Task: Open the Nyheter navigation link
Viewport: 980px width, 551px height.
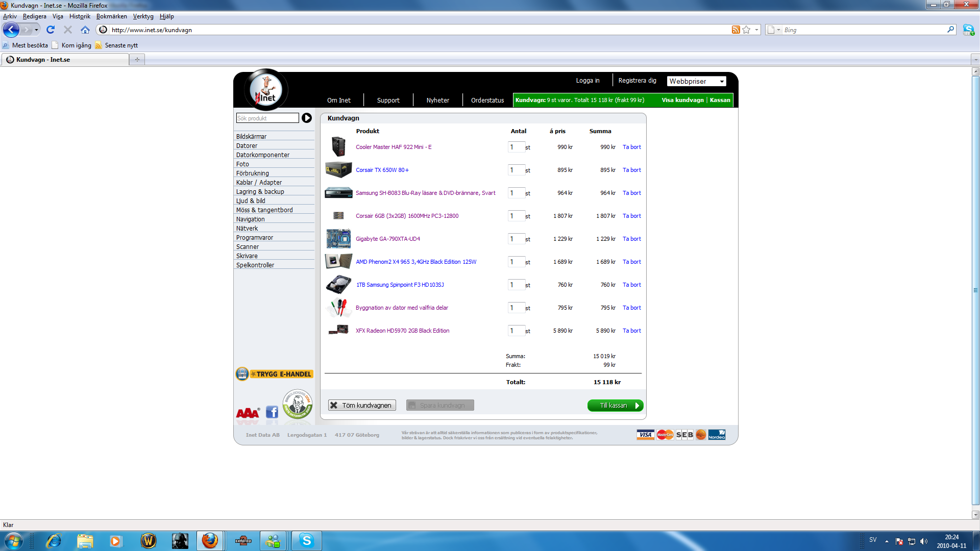Action: [x=438, y=101]
